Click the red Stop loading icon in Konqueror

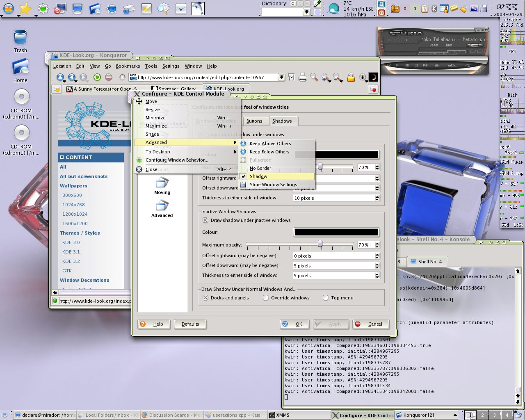[109, 77]
